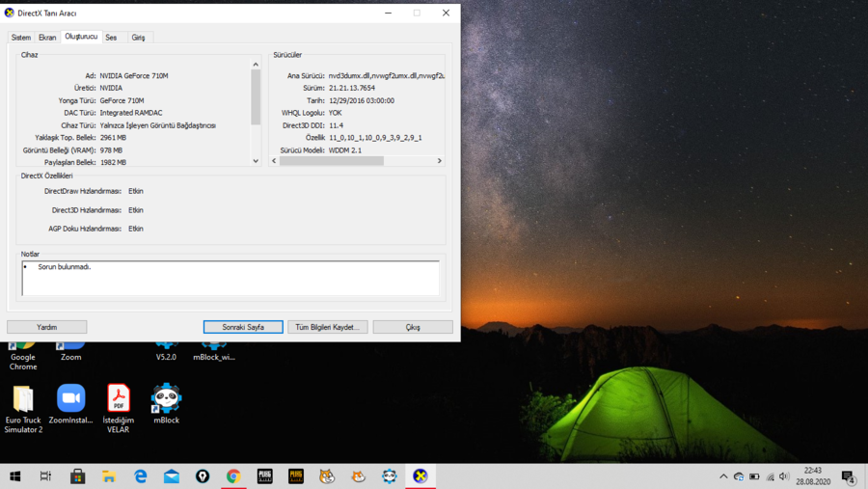This screenshot has width=868, height=489.
Task: Click the Cihaz vertical scrollbar thumb
Action: tap(256, 96)
